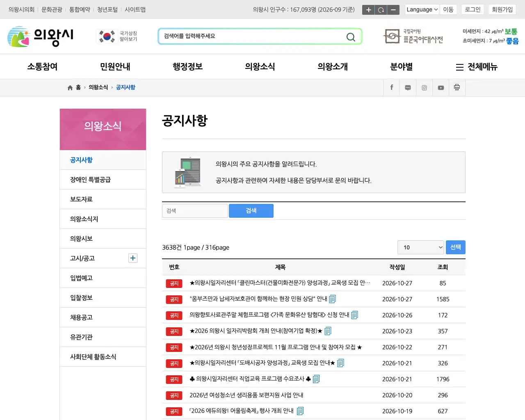Open attachment icon for 현장 민원 상담 row
The width and height of the screenshot is (525, 420).
[x=332, y=299]
